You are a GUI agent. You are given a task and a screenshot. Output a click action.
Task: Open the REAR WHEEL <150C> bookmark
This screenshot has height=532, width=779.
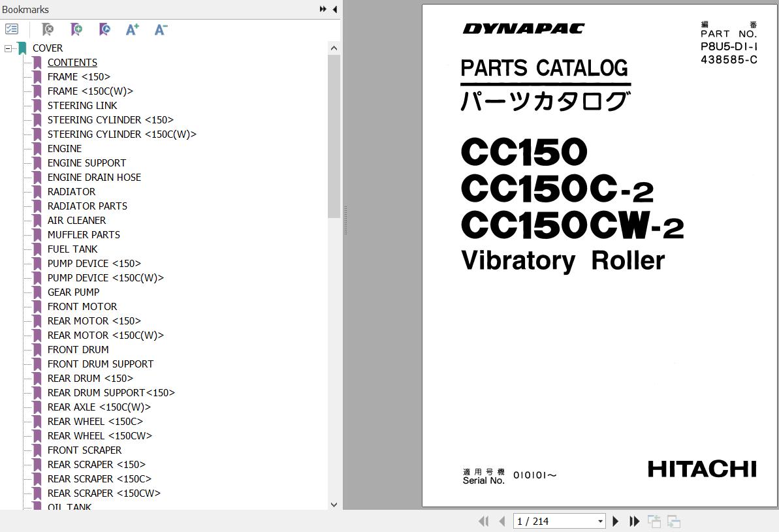pyautogui.click(x=95, y=422)
